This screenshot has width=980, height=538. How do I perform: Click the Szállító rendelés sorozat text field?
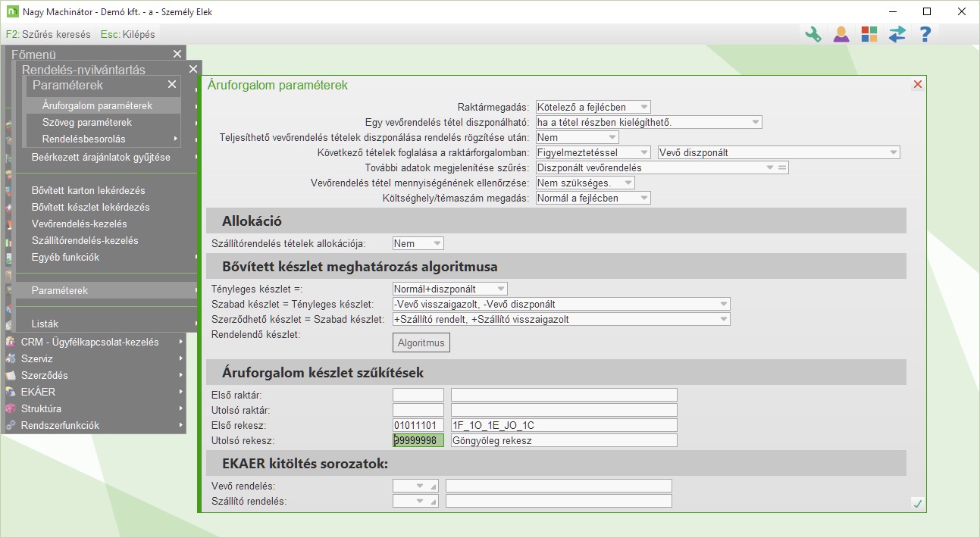(x=559, y=501)
